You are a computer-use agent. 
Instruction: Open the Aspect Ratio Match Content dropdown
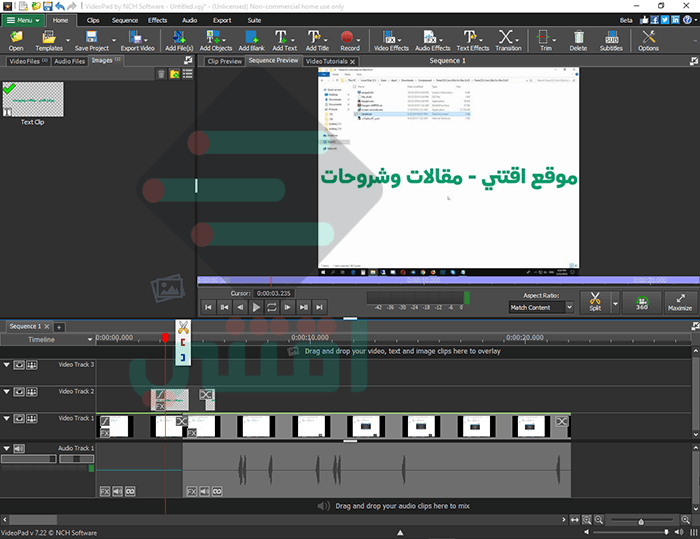[x=541, y=307]
